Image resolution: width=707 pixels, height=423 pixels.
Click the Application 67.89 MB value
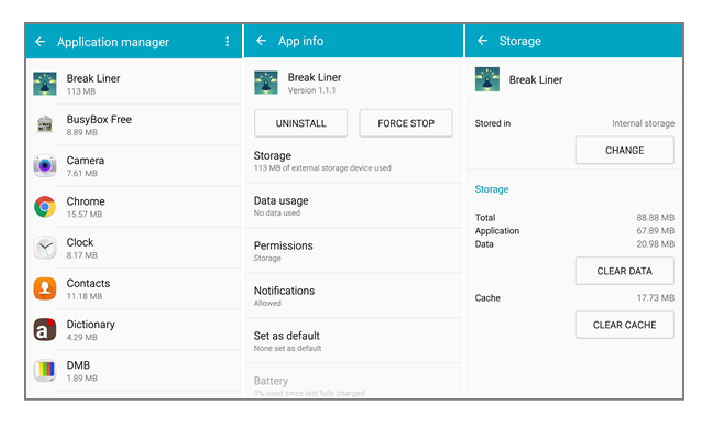pyautogui.click(x=656, y=230)
